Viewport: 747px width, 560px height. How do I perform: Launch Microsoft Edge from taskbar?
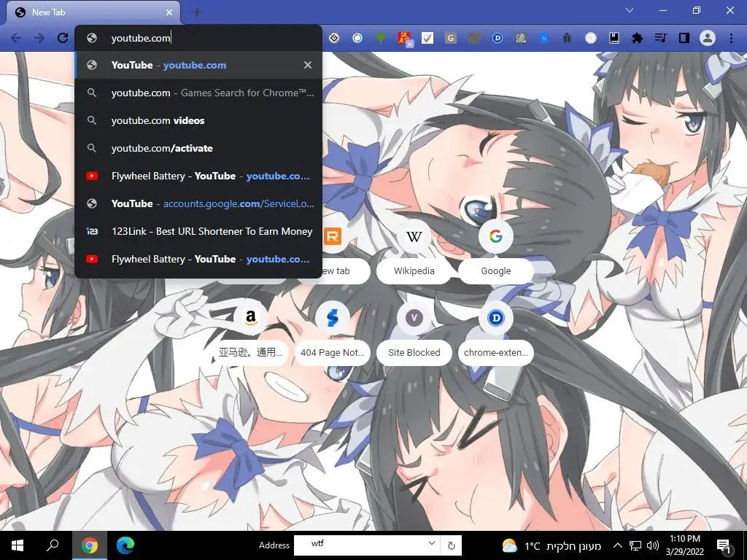coord(125,545)
